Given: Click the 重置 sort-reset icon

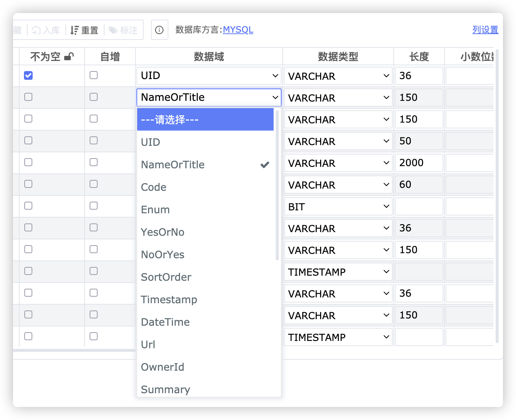Looking at the screenshot, I should pyautogui.click(x=74, y=30).
